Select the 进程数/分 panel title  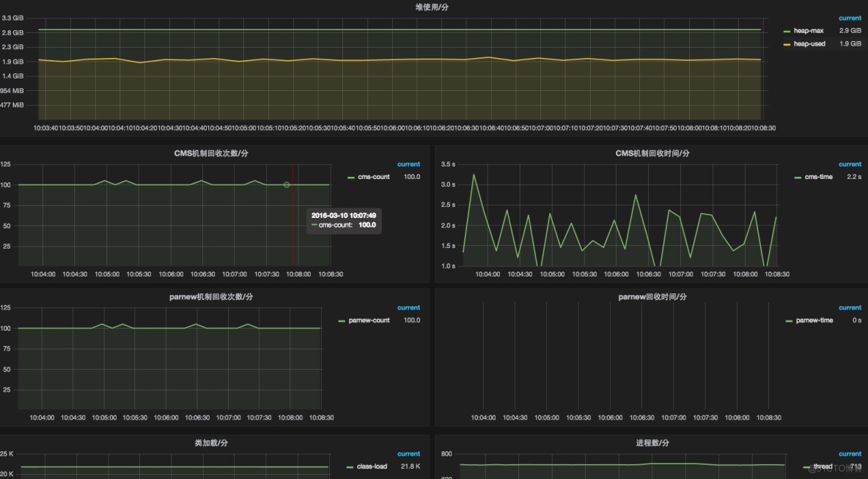click(x=652, y=443)
